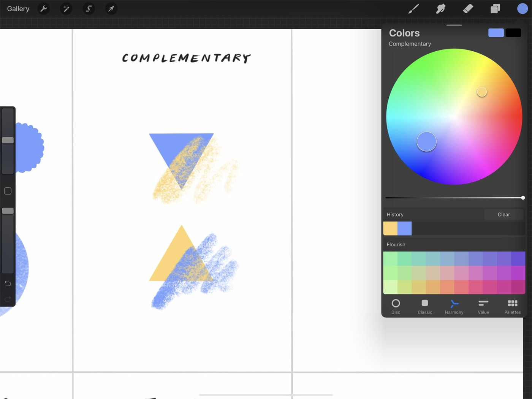This screenshot has height=399, width=532.
Task: Tap the redo arrow in sidebar
Action: point(8,299)
